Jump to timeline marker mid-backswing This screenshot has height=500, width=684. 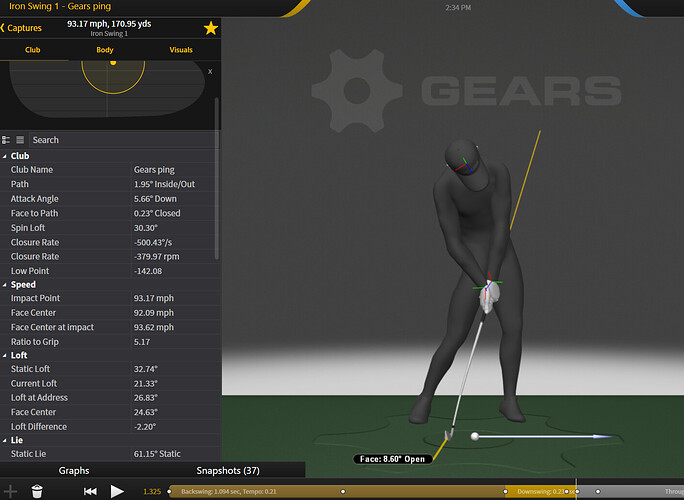[x=343, y=491]
